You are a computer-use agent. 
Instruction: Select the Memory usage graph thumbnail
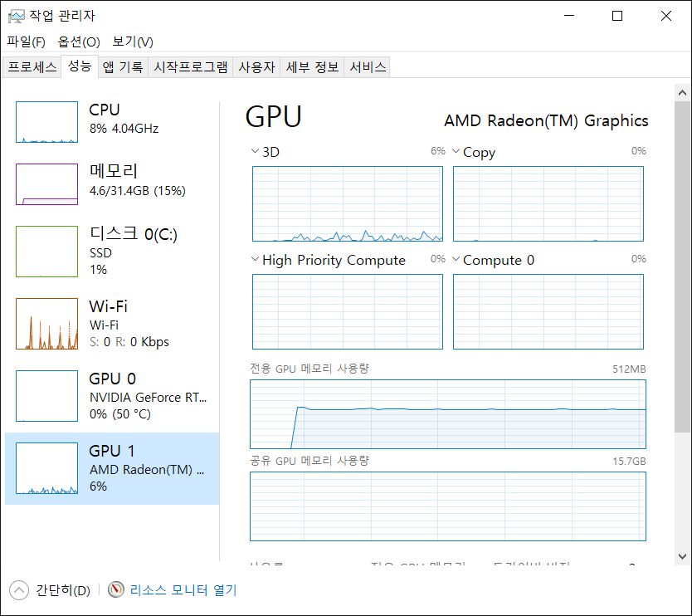[x=46, y=183]
